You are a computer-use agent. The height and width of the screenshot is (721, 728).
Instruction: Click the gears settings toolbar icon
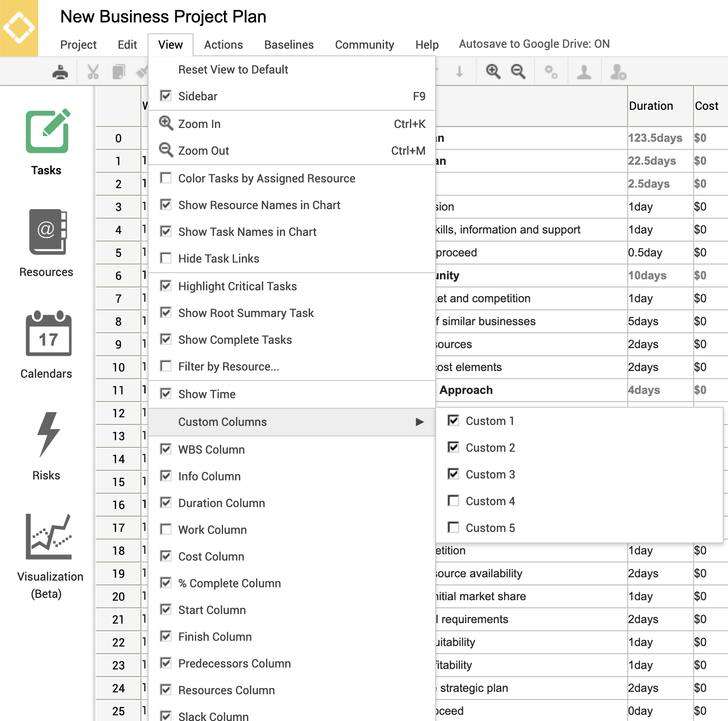(551, 72)
